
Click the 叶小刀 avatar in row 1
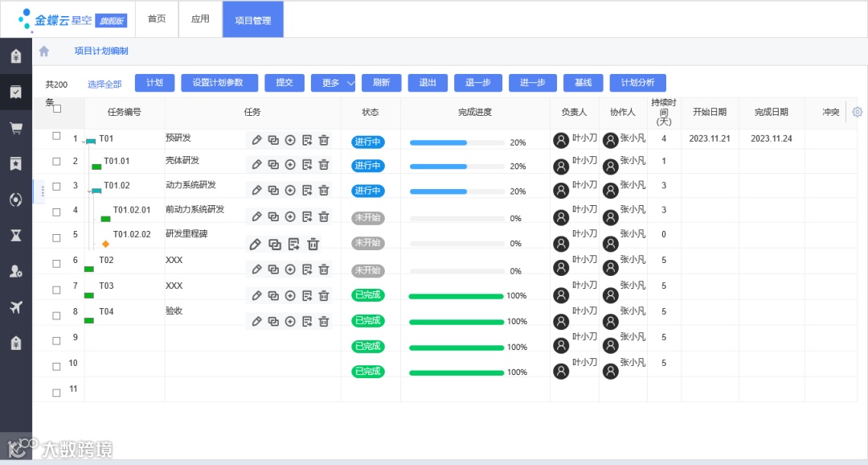pyautogui.click(x=561, y=140)
